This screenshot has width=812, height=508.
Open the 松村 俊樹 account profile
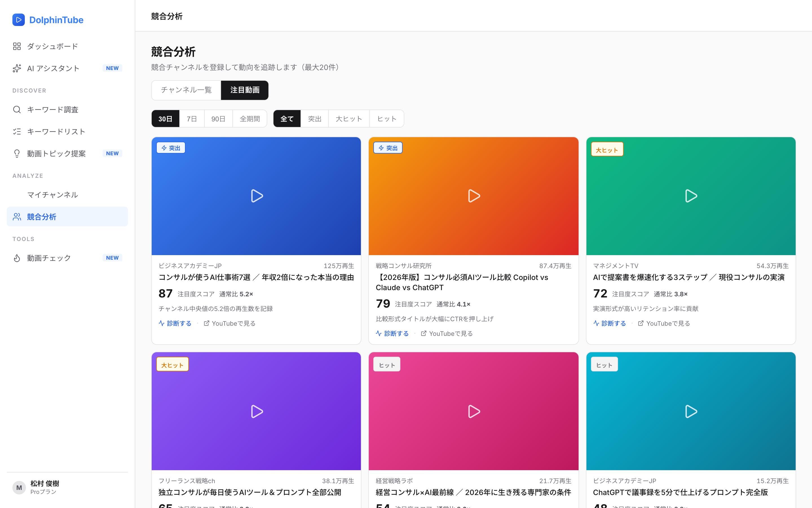pos(67,487)
